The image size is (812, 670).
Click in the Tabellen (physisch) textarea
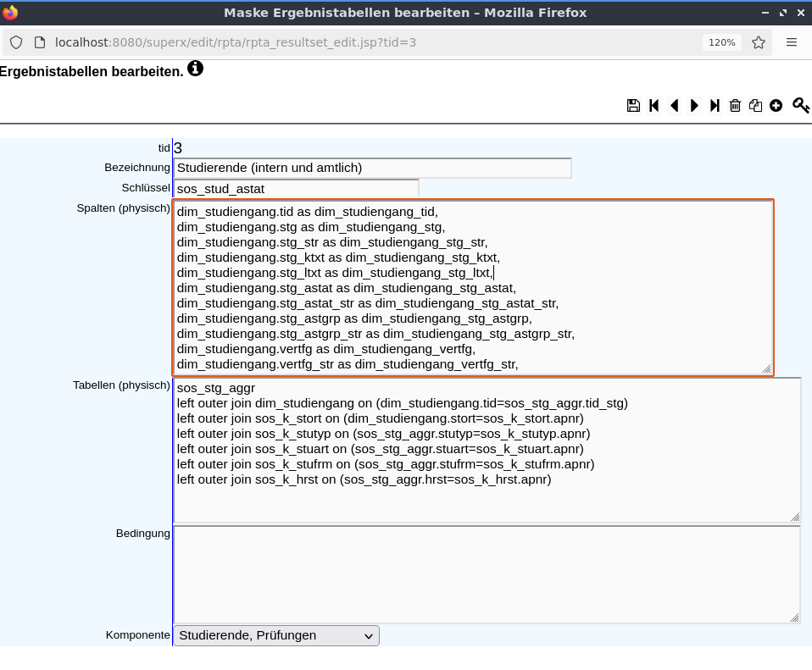(x=487, y=450)
